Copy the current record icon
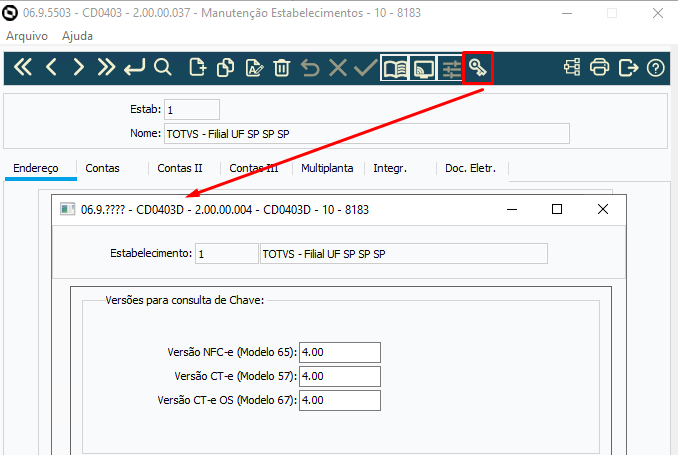This screenshot has height=455, width=678. 225,68
